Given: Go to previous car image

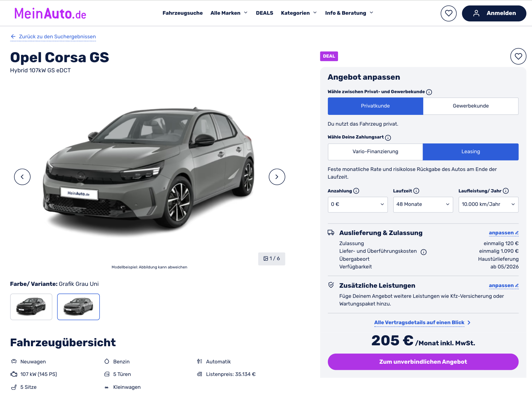Looking at the screenshot, I should pyautogui.click(x=22, y=177).
